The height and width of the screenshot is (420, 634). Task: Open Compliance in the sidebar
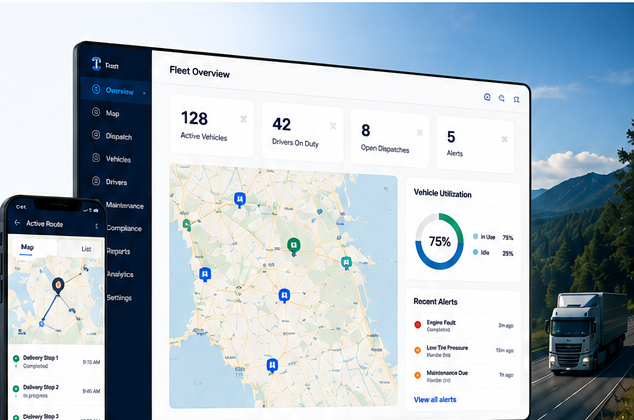click(x=124, y=228)
